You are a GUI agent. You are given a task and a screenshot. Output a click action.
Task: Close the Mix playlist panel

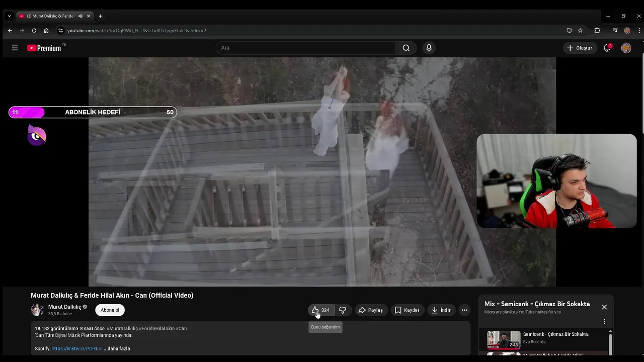[604, 307]
